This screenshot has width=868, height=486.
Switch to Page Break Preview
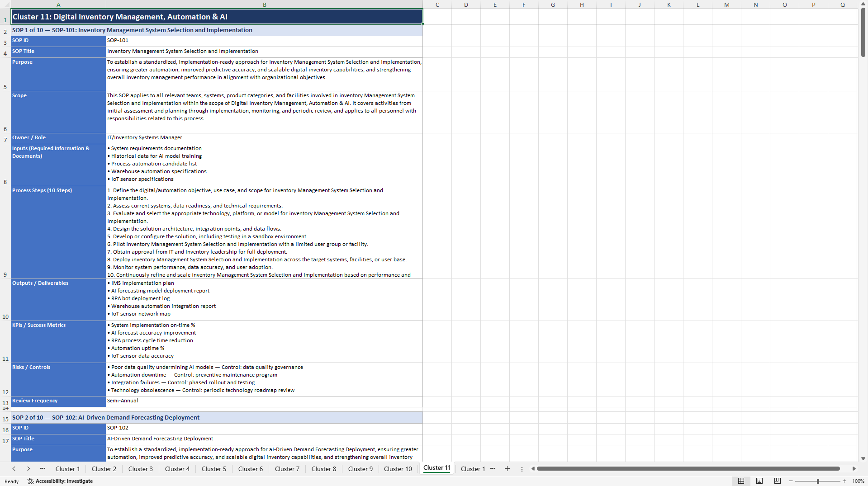pos(778,481)
